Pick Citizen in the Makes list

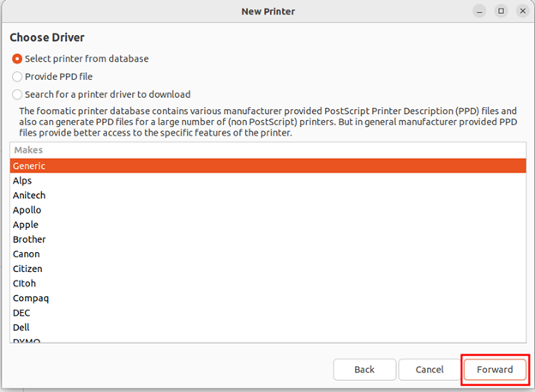(x=27, y=268)
